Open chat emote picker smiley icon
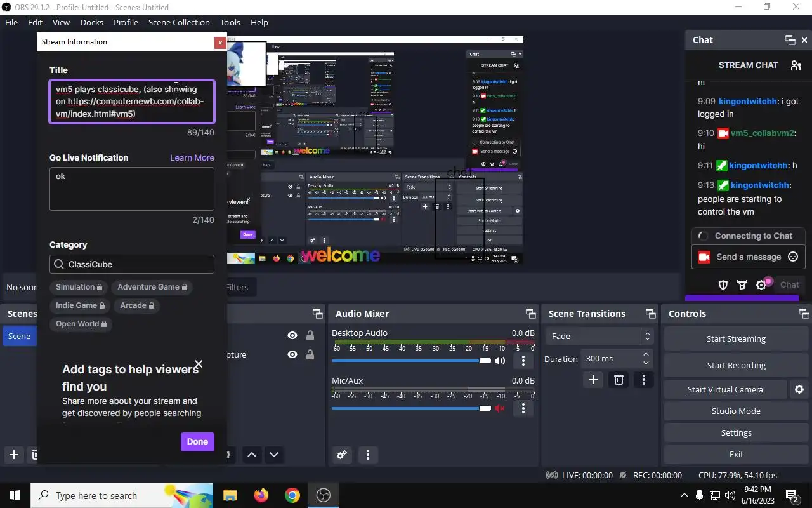The height and width of the screenshot is (508, 812). [x=793, y=257]
